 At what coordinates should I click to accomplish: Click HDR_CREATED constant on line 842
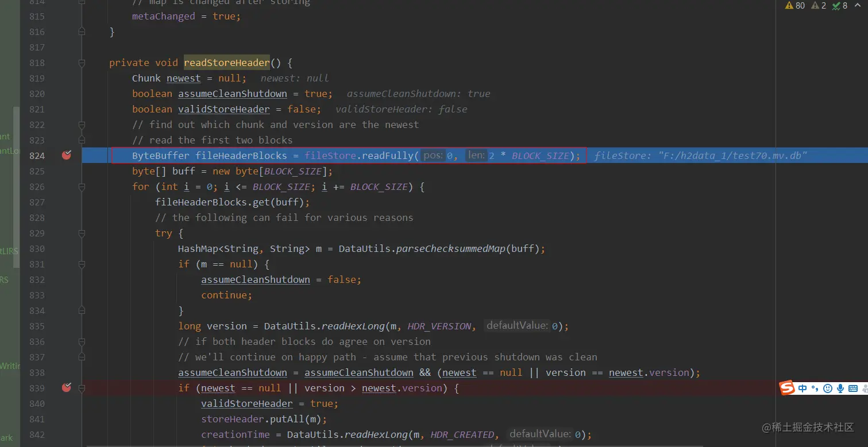tap(462, 434)
